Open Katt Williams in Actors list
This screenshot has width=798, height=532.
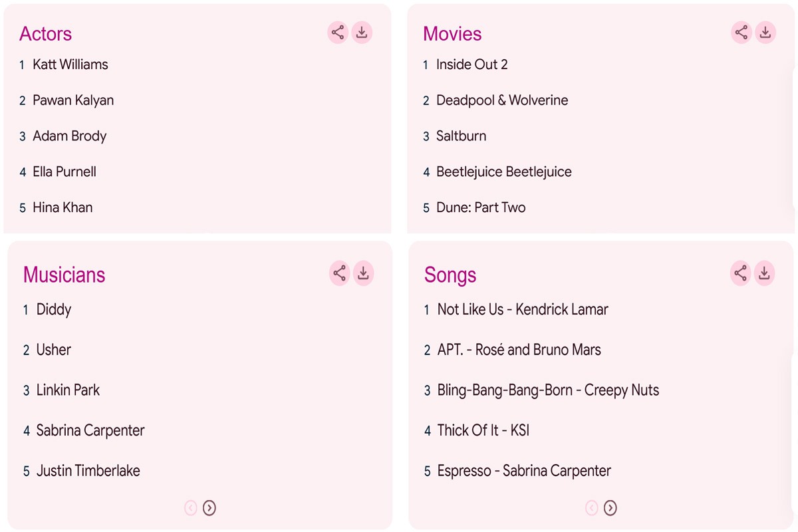tap(70, 65)
